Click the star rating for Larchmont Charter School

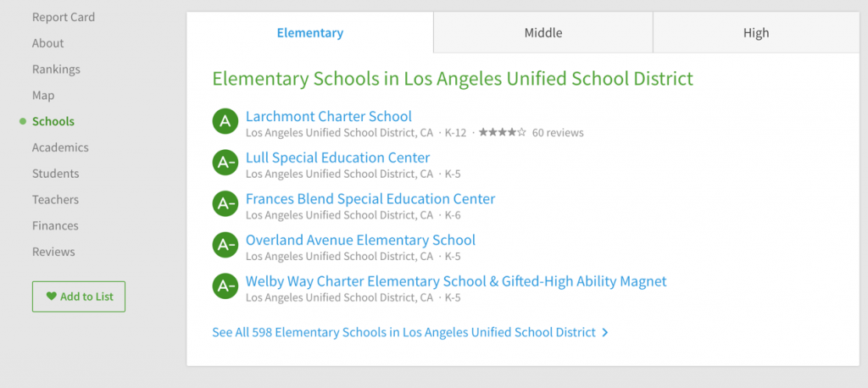(502, 132)
